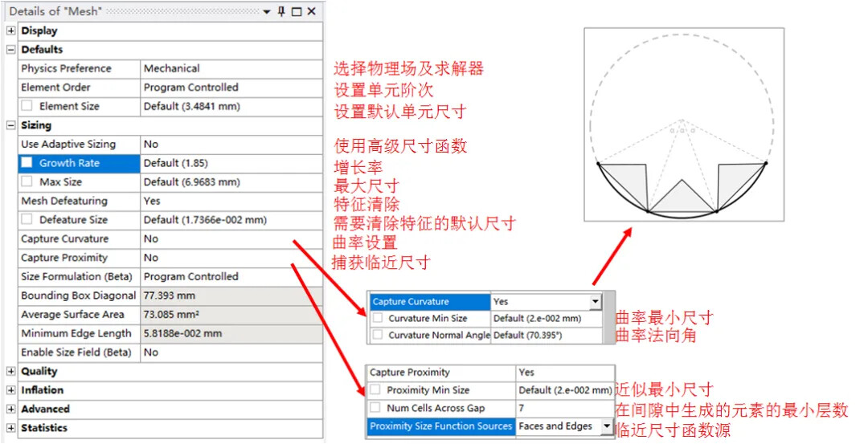Collapse the Defaults section
Viewport: 868px width, 444px height.
point(10,50)
